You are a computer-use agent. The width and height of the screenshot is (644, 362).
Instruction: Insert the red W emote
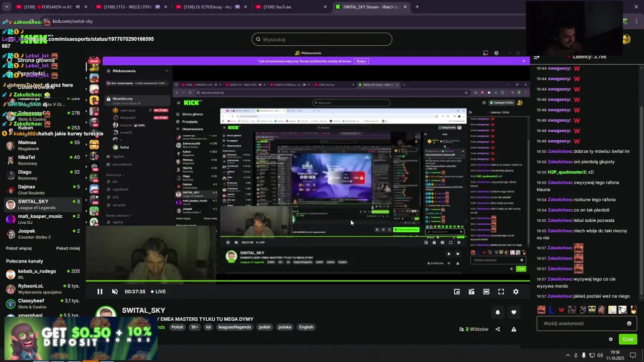pyautogui.click(x=561, y=310)
